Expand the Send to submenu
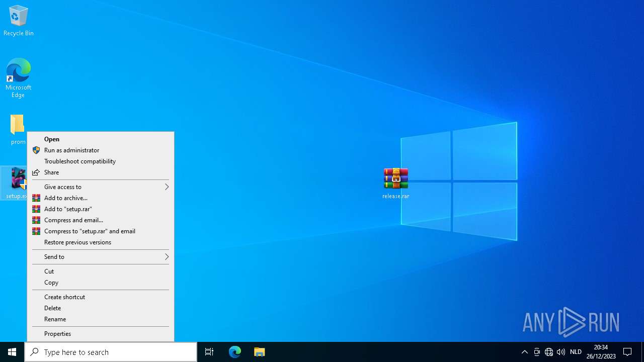 tap(101, 257)
